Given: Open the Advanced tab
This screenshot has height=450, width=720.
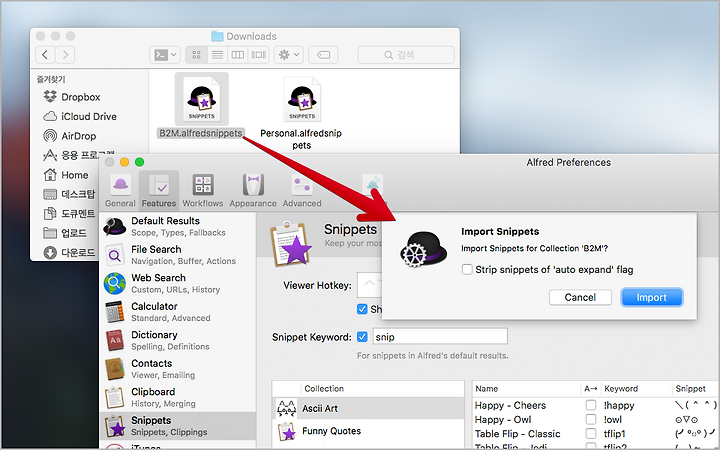Looking at the screenshot, I should pos(302,191).
